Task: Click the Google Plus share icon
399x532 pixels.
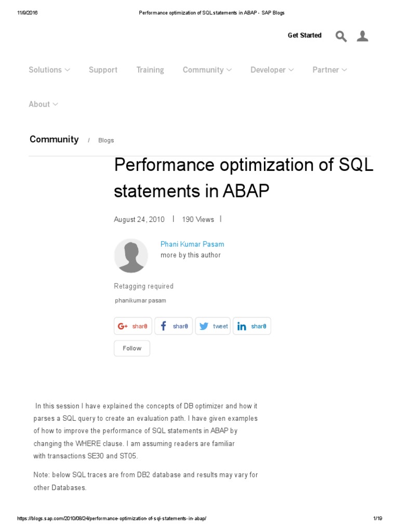Action: [x=123, y=326]
